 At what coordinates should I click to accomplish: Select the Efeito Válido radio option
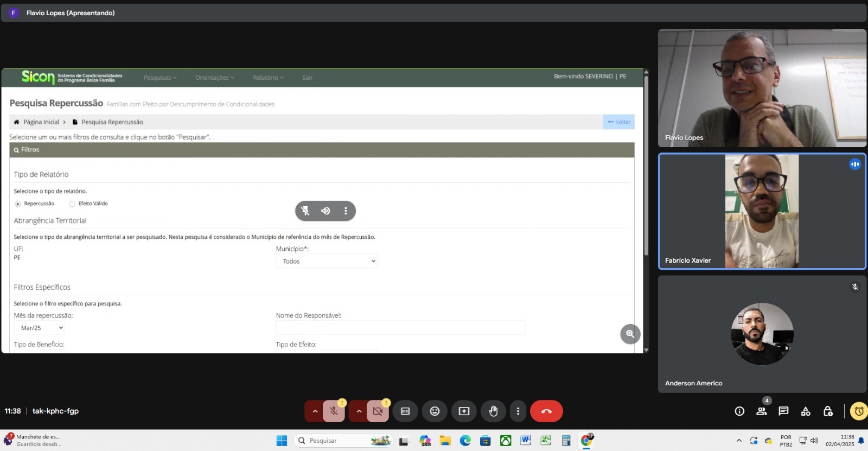(72, 204)
